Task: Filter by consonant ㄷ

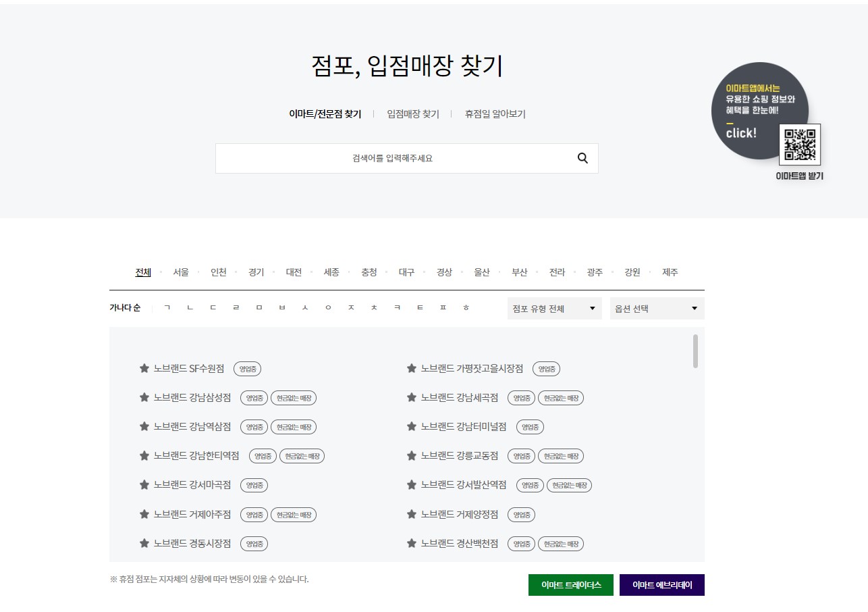Action: point(213,308)
